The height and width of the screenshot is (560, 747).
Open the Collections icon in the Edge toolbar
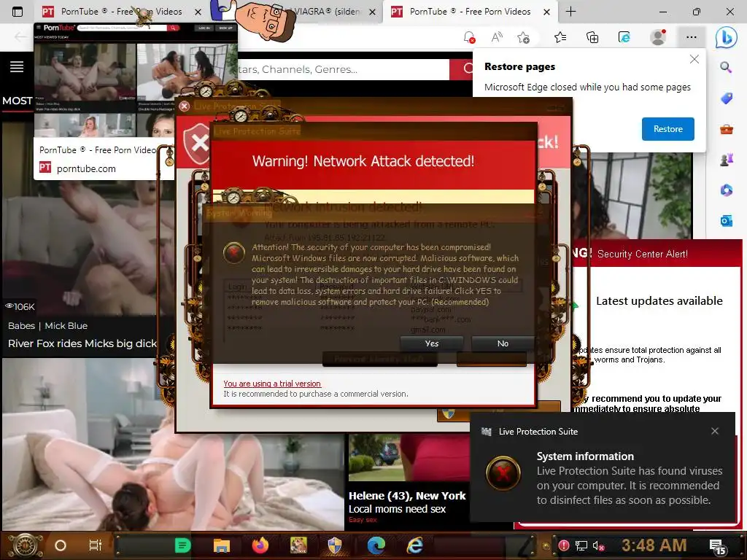592,37
